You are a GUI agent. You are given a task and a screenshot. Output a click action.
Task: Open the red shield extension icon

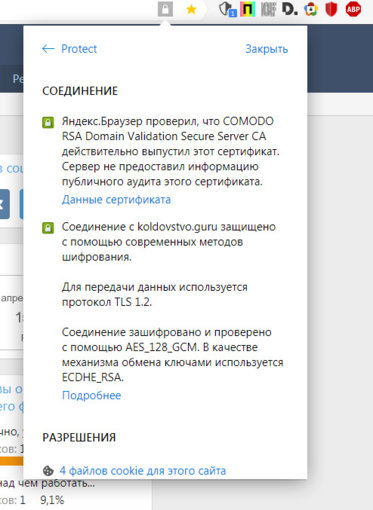(x=331, y=9)
